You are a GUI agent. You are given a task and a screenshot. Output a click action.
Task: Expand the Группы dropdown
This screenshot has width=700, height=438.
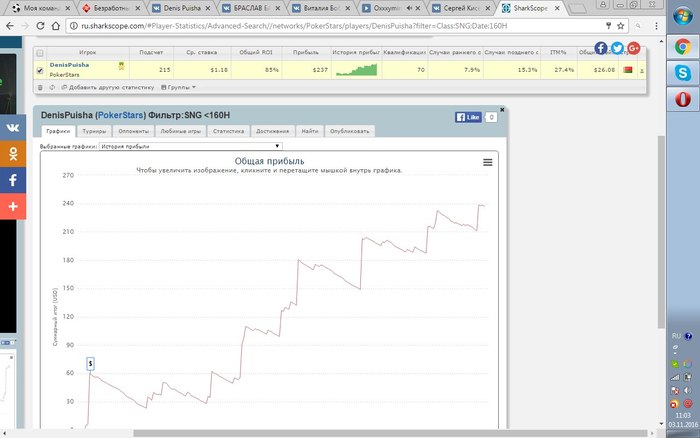tap(178, 88)
